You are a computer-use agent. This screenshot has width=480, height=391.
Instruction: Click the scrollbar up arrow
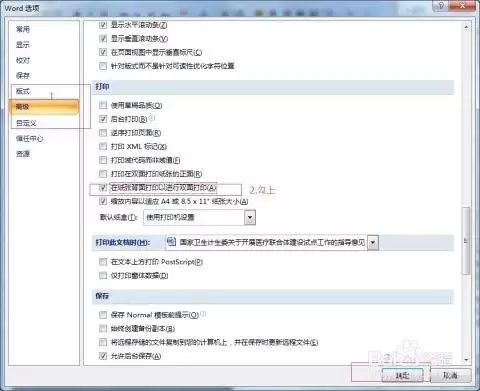(466, 27)
